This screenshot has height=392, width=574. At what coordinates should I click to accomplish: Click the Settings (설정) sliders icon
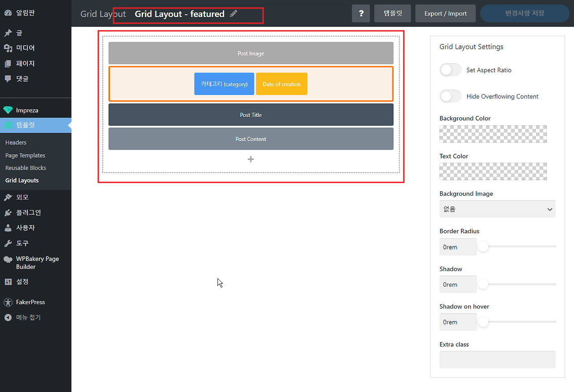tap(8, 282)
